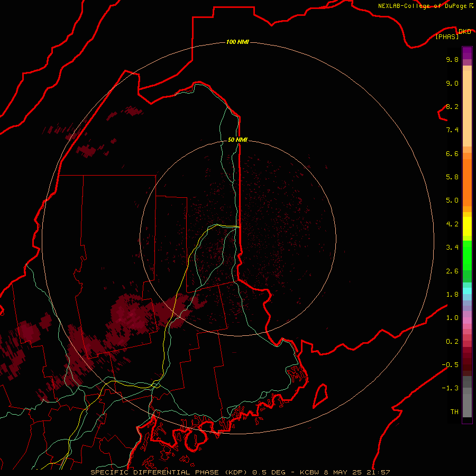This screenshot has height=476, width=476.
Task: Click the 5.8 legend value
Action: tap(452, 177)
